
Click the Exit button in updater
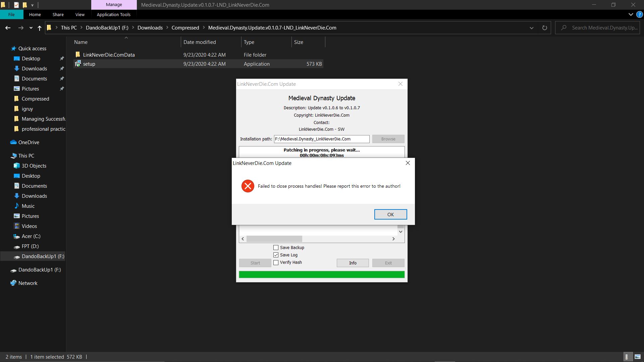coord(388,263)
